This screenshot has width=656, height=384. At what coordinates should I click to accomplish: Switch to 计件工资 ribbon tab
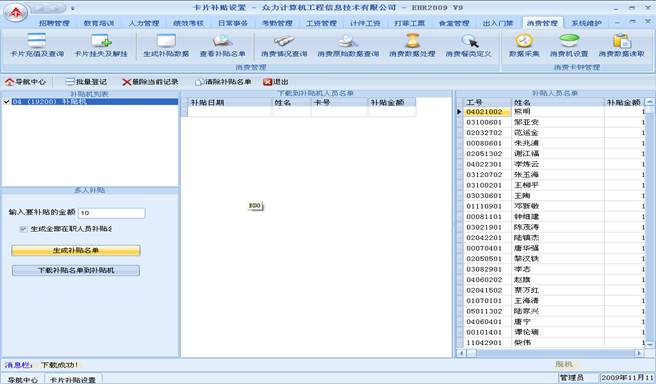coord(365,23)
